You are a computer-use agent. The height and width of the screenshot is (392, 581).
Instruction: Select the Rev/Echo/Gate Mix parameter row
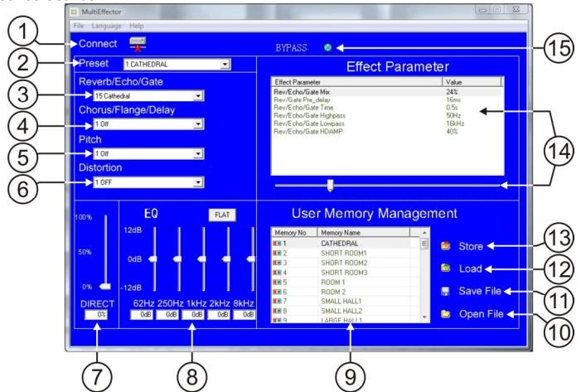pos(387,92)
